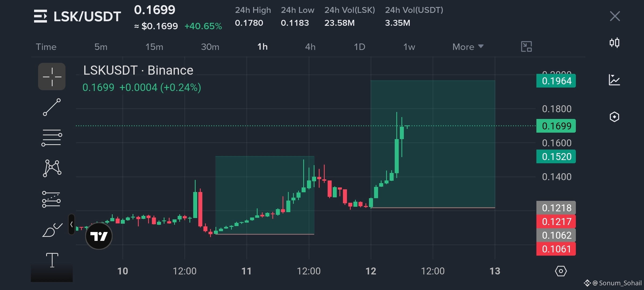644x290 pixels.
Task: Click the TradingView logo badge
Action: point(99,236)
